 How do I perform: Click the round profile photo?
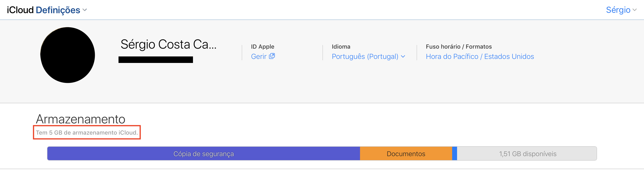point(68,55)
